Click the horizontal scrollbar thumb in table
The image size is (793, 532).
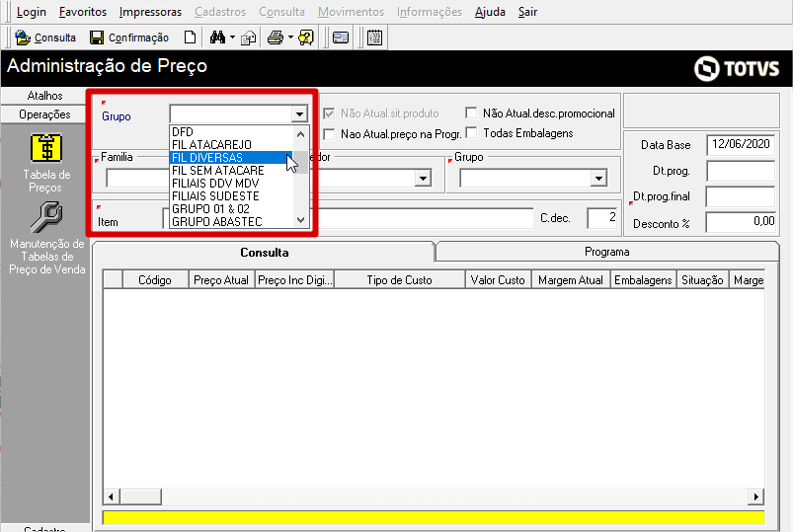[x=141, y=496]
